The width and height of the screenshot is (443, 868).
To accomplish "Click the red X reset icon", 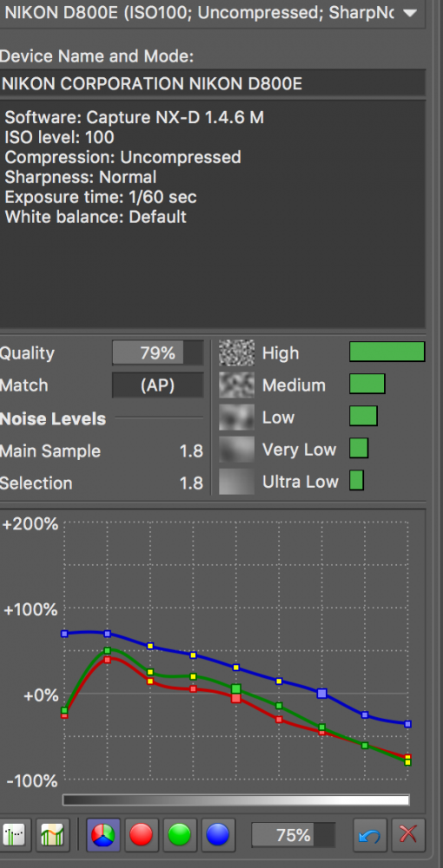I will click(x=408, y=835).
